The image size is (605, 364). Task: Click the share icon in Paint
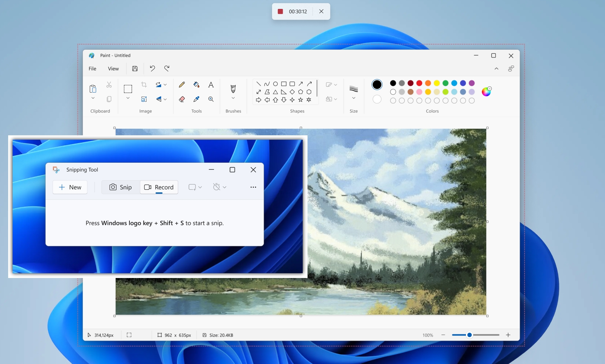point(511,69)
